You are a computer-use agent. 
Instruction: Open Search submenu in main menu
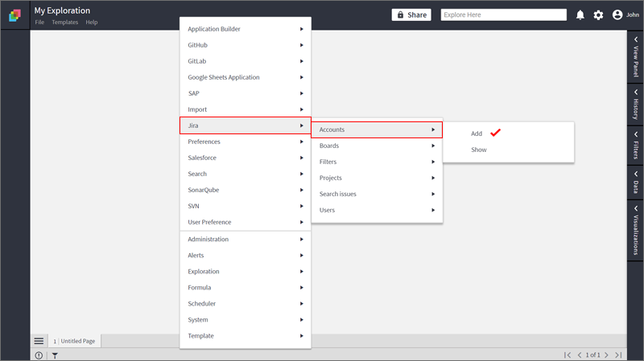[x=246, y=174]
